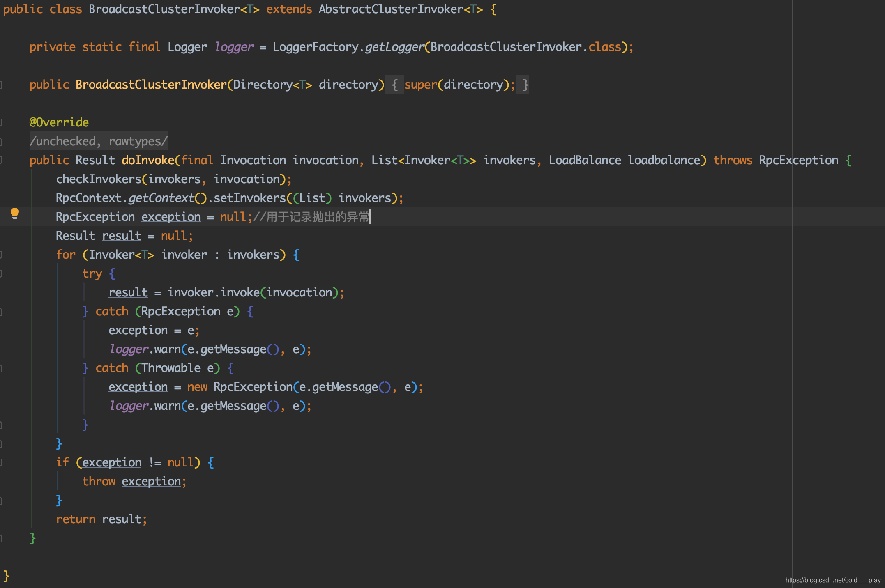Viewport: 885px width, 588px height.
Task: Click the checkInvokers method call
Action: pos(99,179)
